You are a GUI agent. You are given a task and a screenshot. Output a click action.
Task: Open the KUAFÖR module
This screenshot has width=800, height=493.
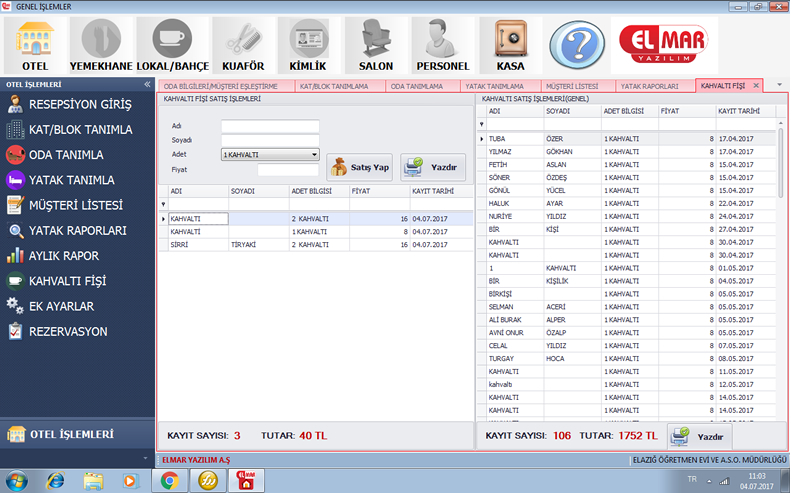click(x=240, y=45)
